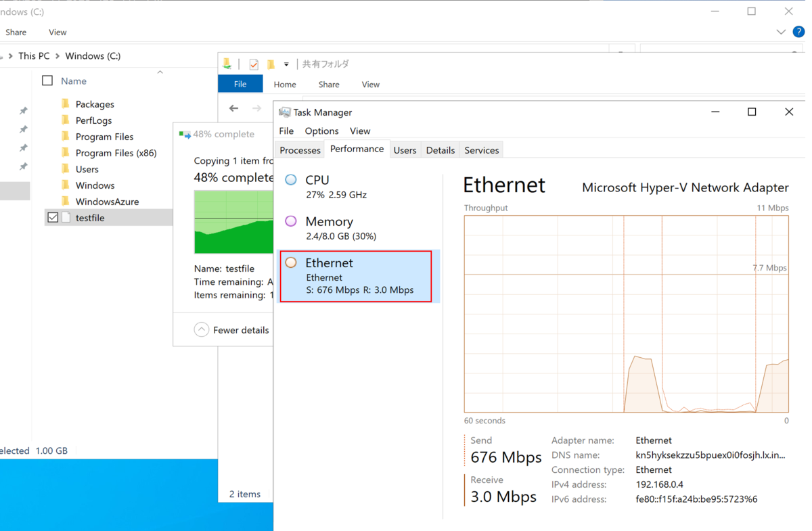The height and width of the screenshot is (531, 812).
Task: Select the Memory performance circle icon
Action: point(291,221)
